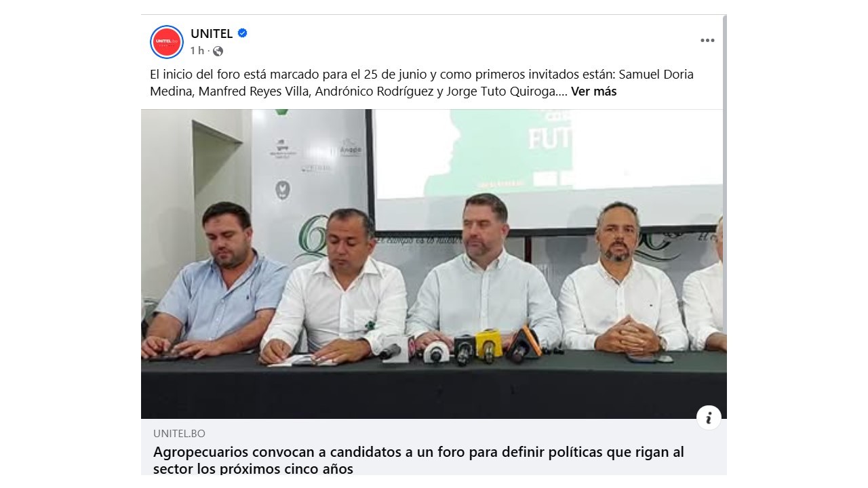Click the public globe privacy icon
868x488 pixels.
[218, 51]
